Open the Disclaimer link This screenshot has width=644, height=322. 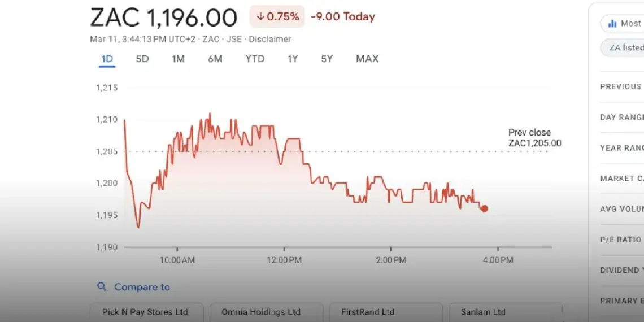click(270, 40)
